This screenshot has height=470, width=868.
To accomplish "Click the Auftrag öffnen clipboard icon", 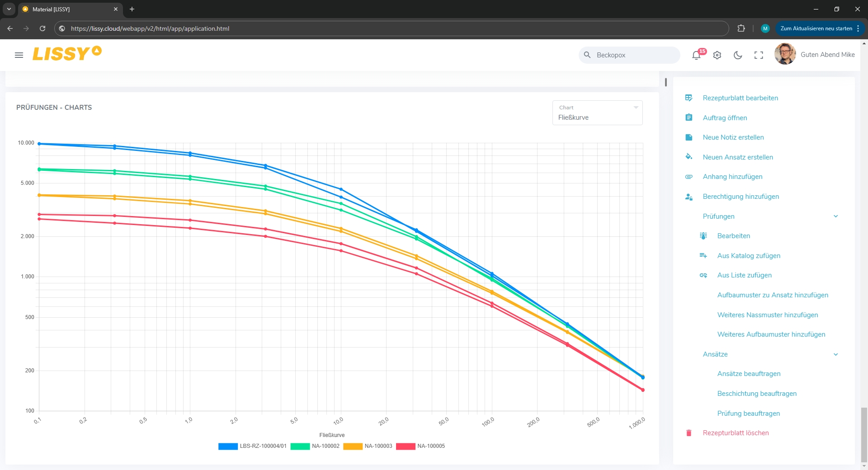I will coord(689,117).
